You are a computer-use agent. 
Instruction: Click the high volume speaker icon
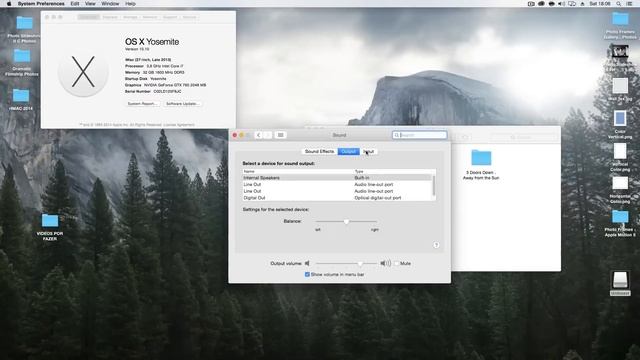(385, 263)
